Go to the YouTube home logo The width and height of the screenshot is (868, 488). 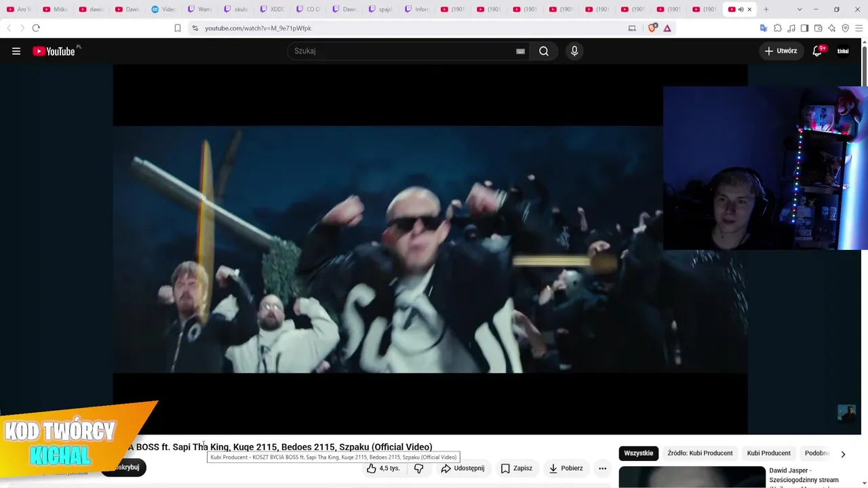coord(54,51)
